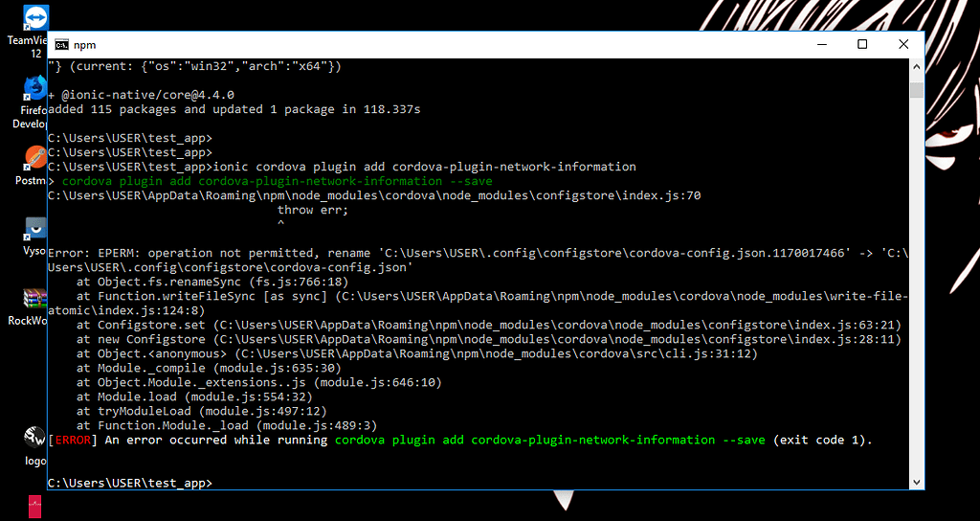Screen dimensions: 980x521
Task: Click the terminal vertical scrollbar thumb
Action: coord(917,89)
